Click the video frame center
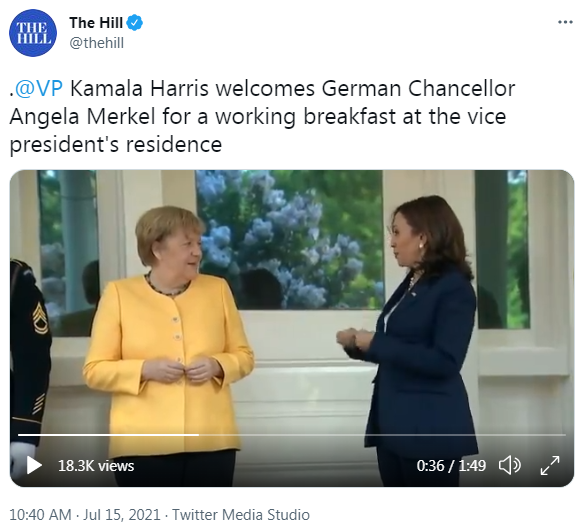This screenshot has width=585, height=526. click(x=292, y=328)
